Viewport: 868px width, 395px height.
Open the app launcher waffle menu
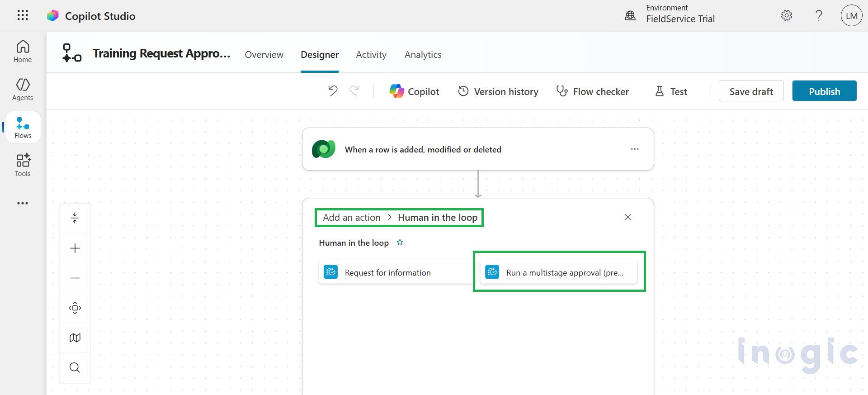coord(23,15)
